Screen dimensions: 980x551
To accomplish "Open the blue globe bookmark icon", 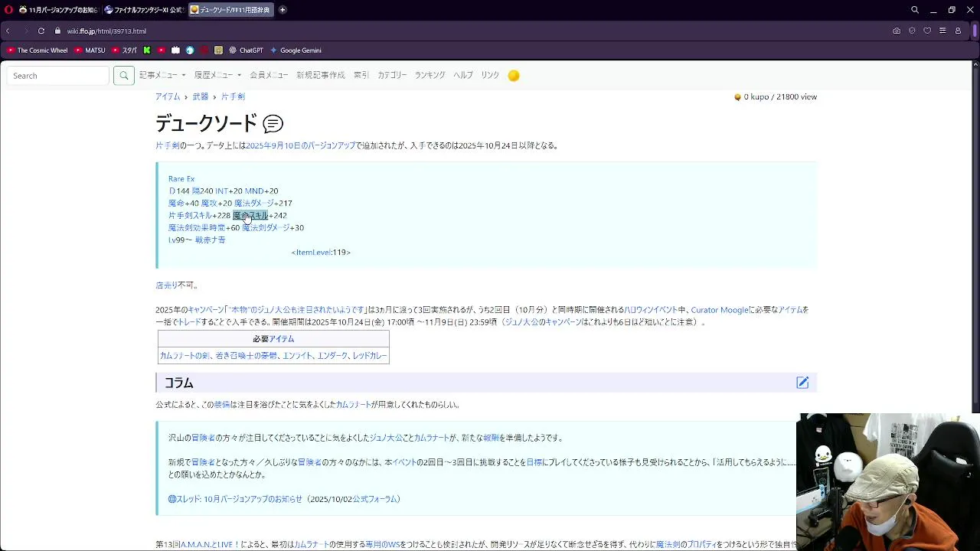I will point(190,51).
